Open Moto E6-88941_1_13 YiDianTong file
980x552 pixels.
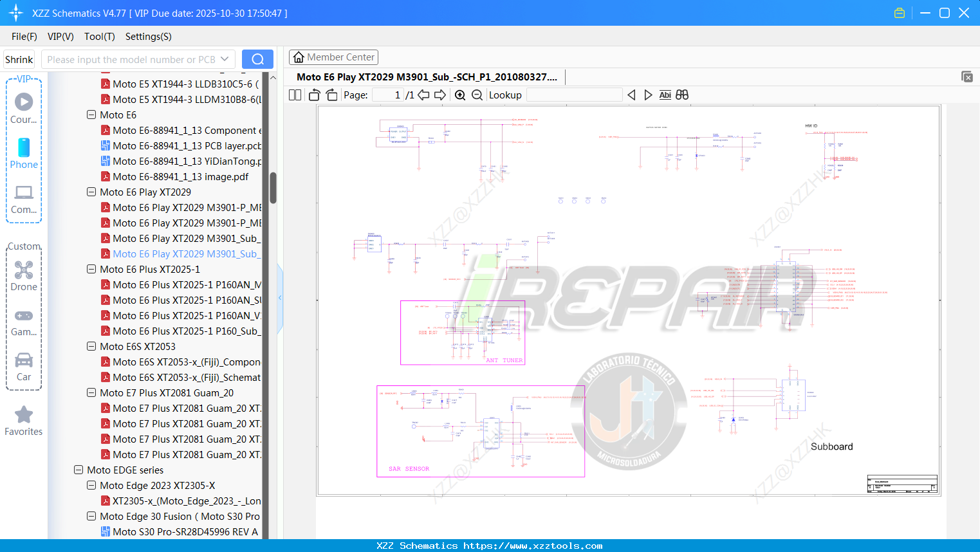coord(181,161)
